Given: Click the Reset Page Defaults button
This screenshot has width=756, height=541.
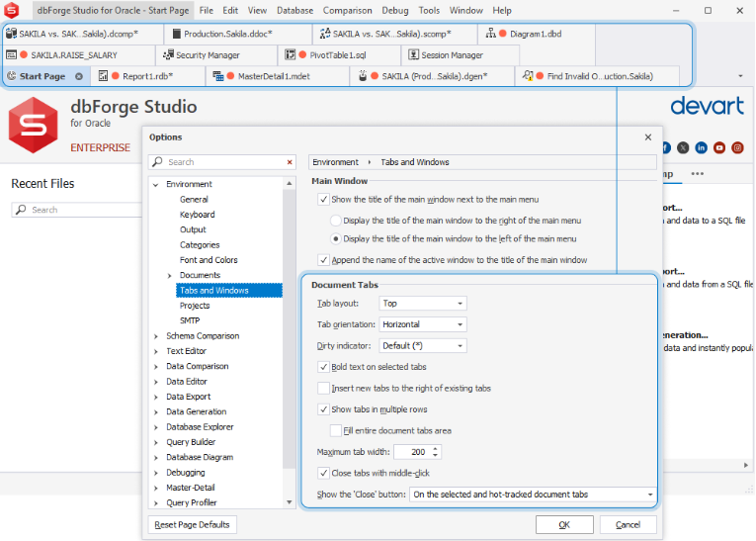Looking at the screenshot, I should tap(193, 524).
